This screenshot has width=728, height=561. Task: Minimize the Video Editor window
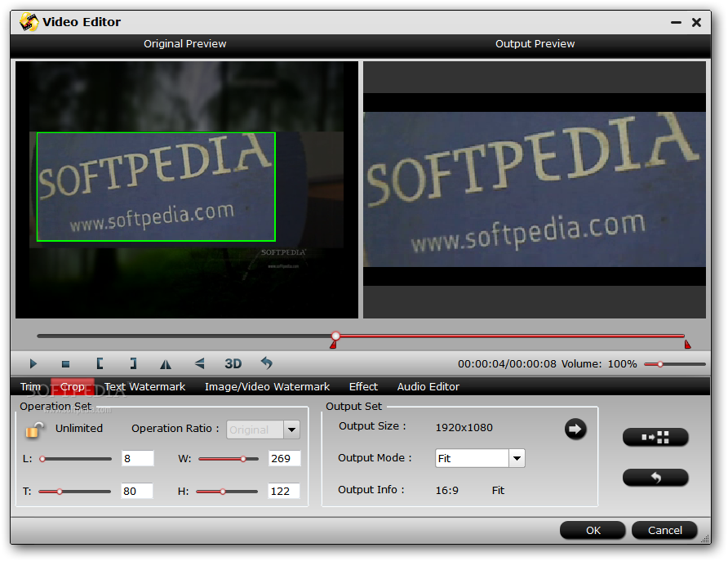(676, 22)
